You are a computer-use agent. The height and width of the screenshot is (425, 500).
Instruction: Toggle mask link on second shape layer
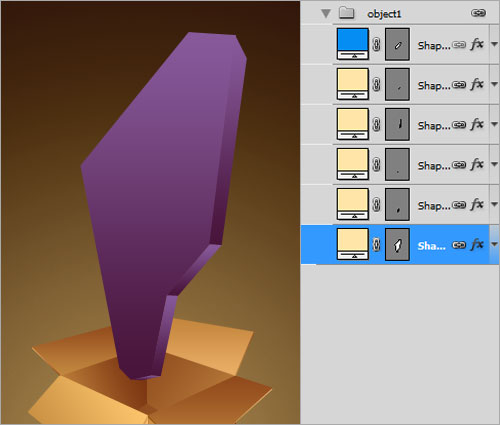click(x=376, y=84)
